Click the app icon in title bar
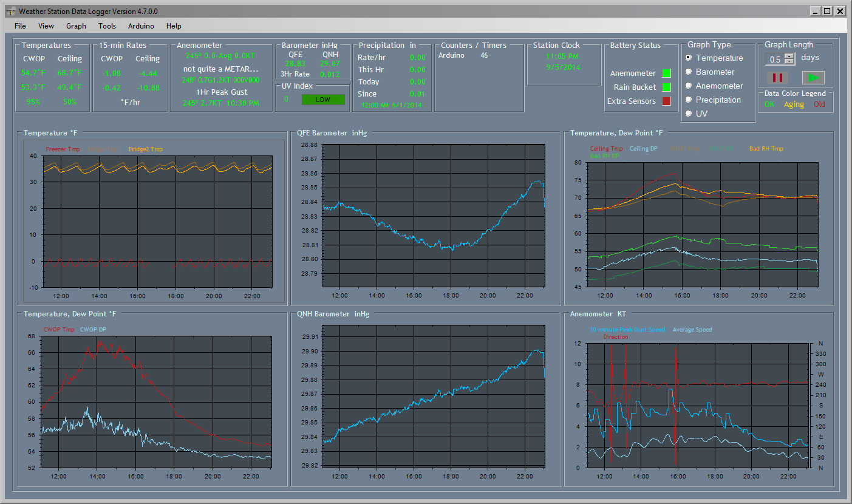 click(10, 11)
